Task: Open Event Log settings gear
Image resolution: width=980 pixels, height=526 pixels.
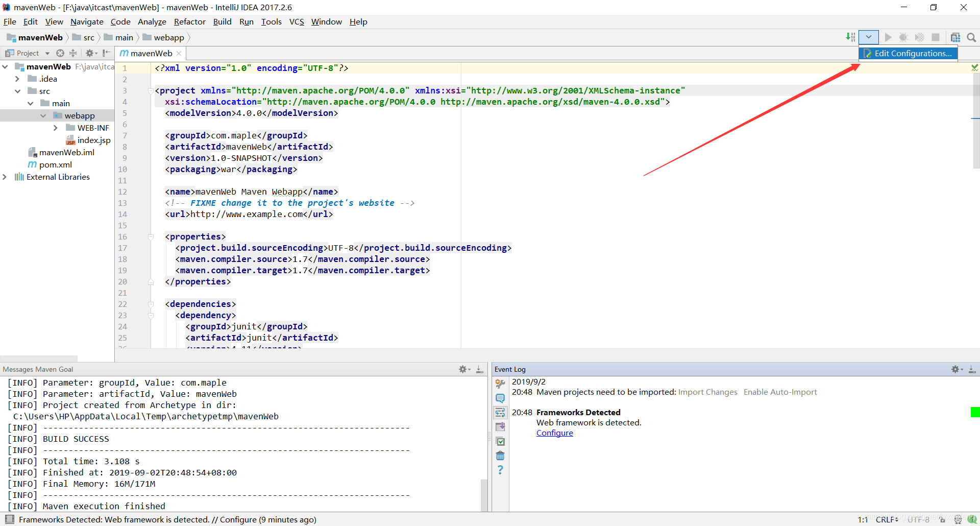Action: coord(957,369)
